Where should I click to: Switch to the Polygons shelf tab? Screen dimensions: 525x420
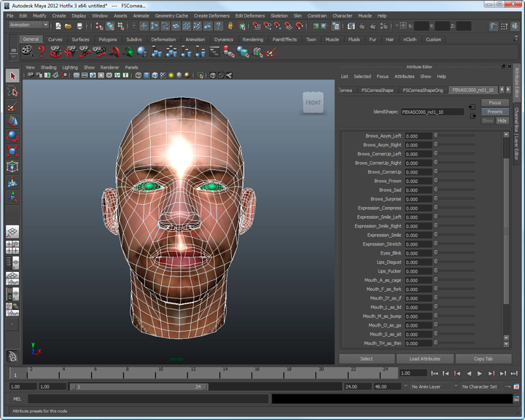click(107, 39)
